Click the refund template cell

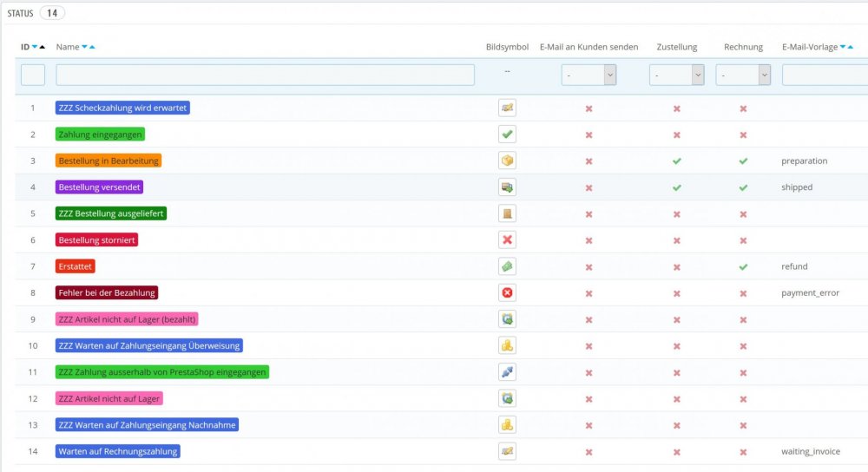pyautogui.click(x=794, y=266)
